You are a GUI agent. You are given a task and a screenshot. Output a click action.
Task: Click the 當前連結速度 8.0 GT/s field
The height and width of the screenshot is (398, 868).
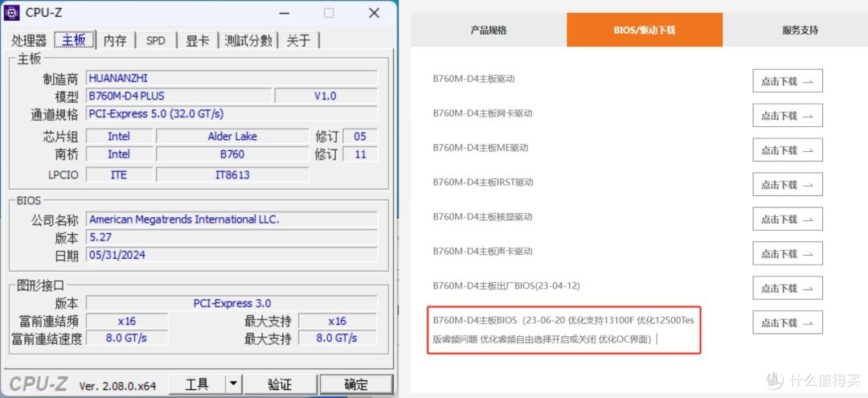click(127, 337)
